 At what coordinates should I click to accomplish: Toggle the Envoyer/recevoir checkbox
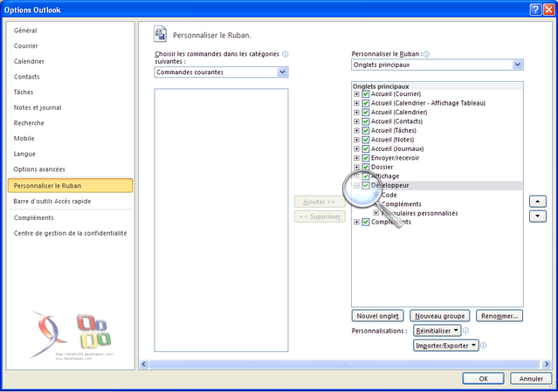click(366, 158)
